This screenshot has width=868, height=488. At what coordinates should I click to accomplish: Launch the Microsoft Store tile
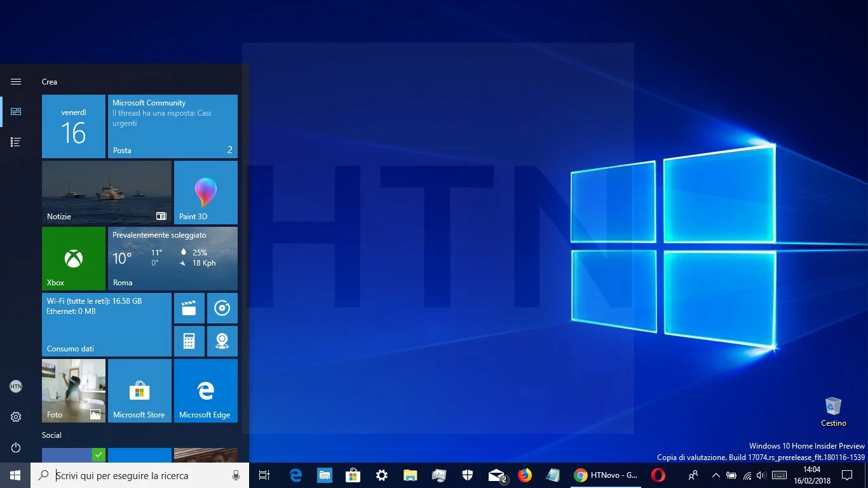click(x=140, y=391)
